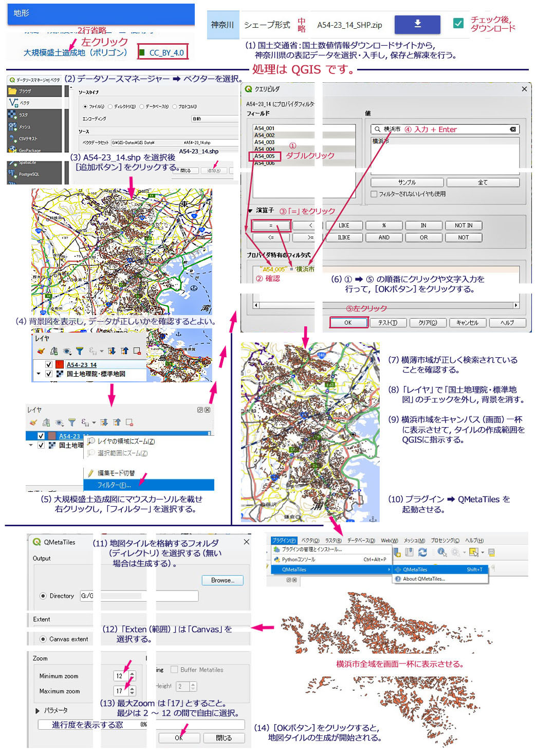Collapse the 国土地理院・標準地図 layer tree arrow
The height and width of the screenshot is (756, 537).
(x=39, y=374)
